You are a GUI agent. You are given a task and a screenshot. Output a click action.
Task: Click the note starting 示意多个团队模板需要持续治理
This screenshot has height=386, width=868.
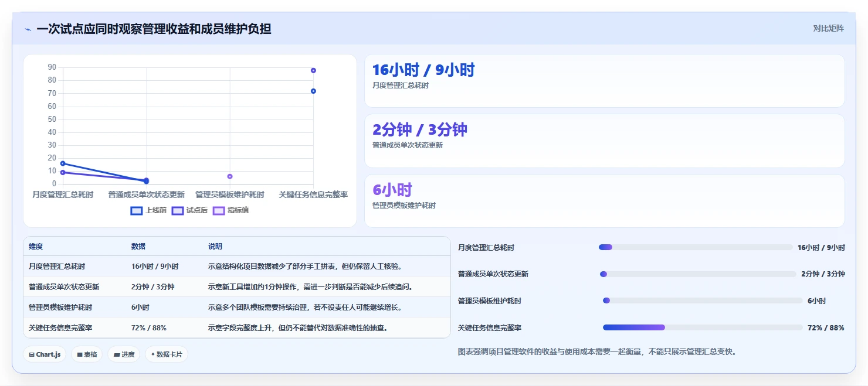(x=305, y=308)
